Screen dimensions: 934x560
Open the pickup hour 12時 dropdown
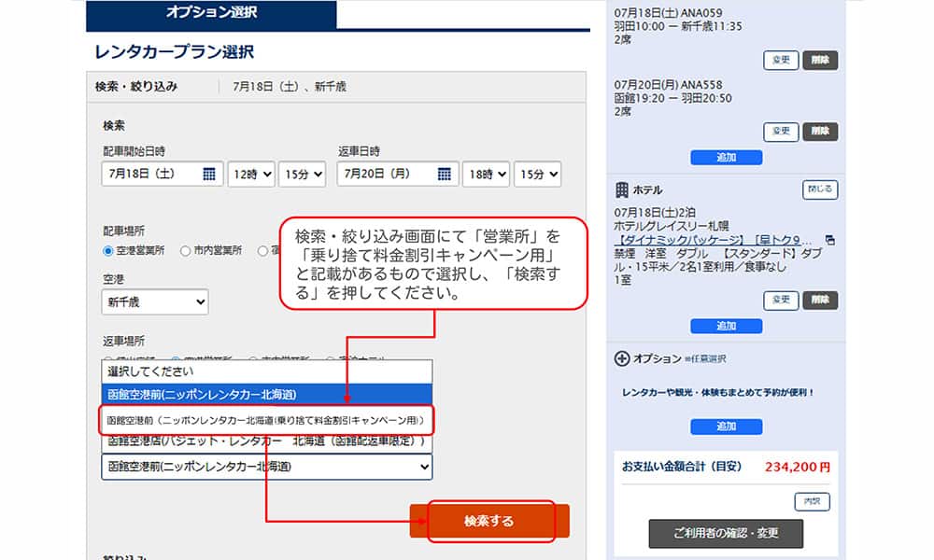pos(250,174)
